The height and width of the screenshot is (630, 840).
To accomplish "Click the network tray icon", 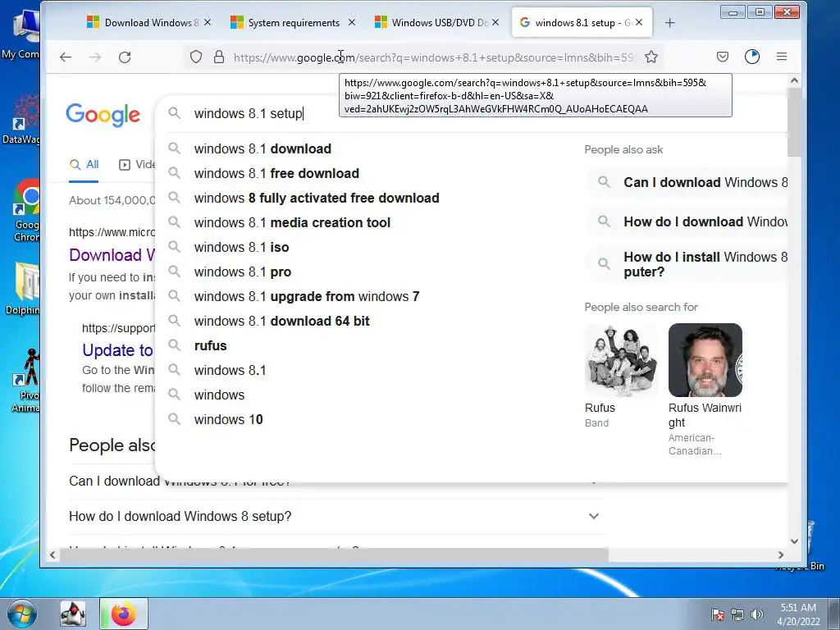I will 737,614.
